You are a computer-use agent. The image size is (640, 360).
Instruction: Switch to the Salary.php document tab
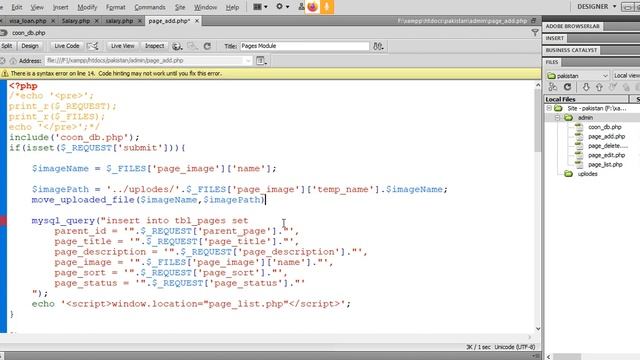tap(76, 20)
